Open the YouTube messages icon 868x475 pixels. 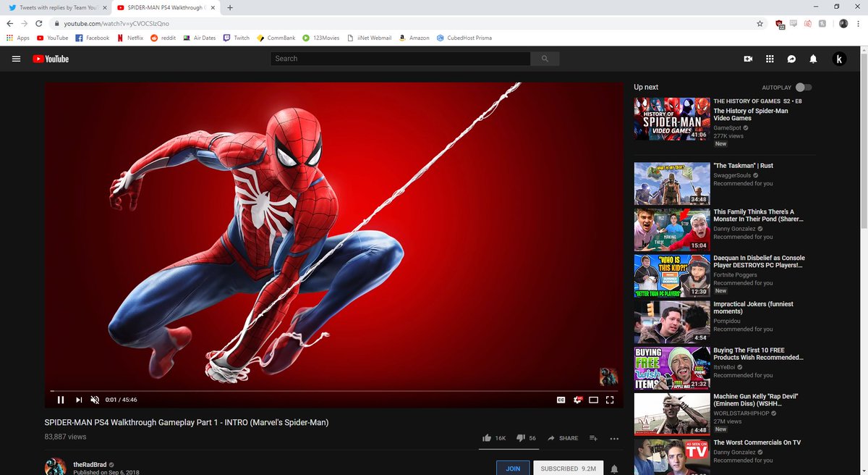791,59
